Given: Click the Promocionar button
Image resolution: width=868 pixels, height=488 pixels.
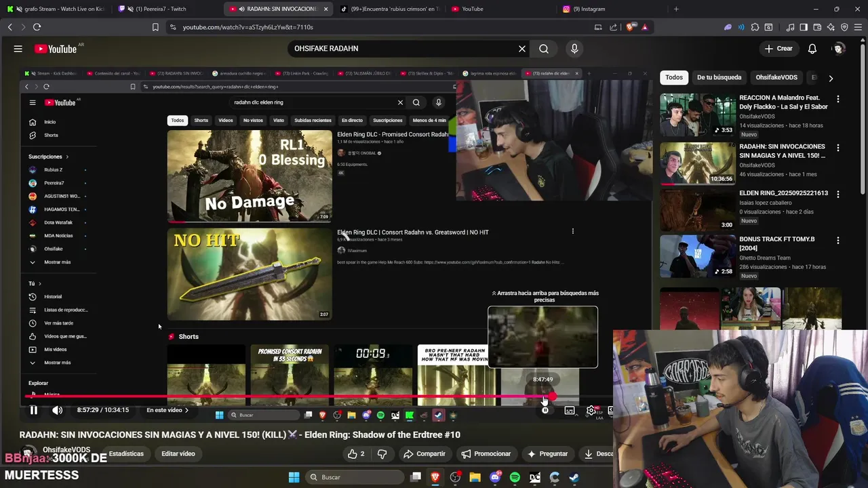Looking at the screenshot, I should pyautogui.click(x=486, y=454).
